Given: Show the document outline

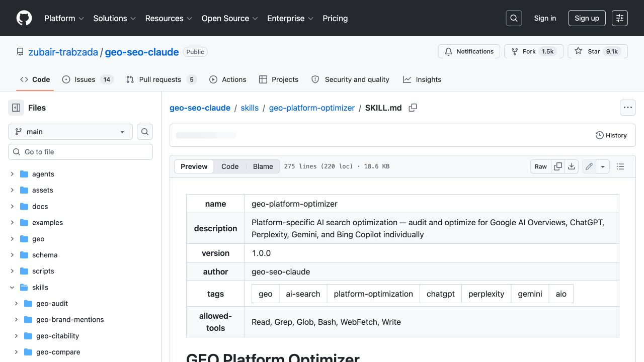Looking at the screenshot, I should 620,166.
